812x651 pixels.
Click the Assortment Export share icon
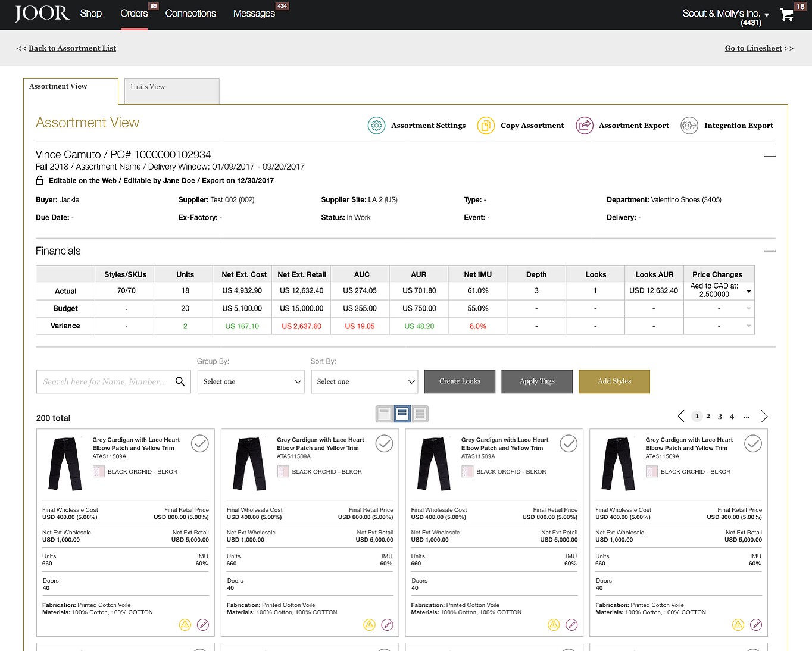(x=585, y=126)
